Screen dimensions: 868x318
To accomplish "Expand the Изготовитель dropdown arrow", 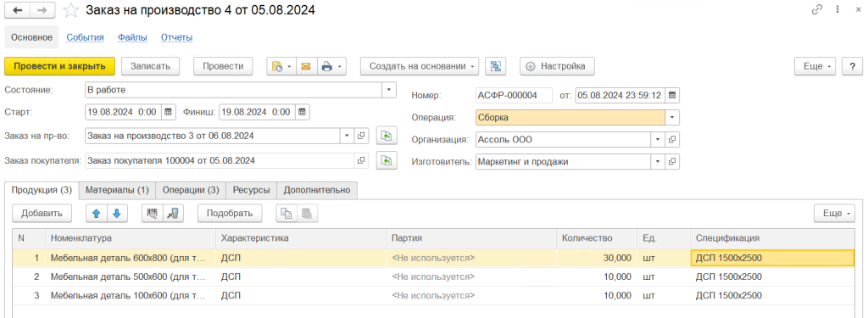I will [658, 162].
